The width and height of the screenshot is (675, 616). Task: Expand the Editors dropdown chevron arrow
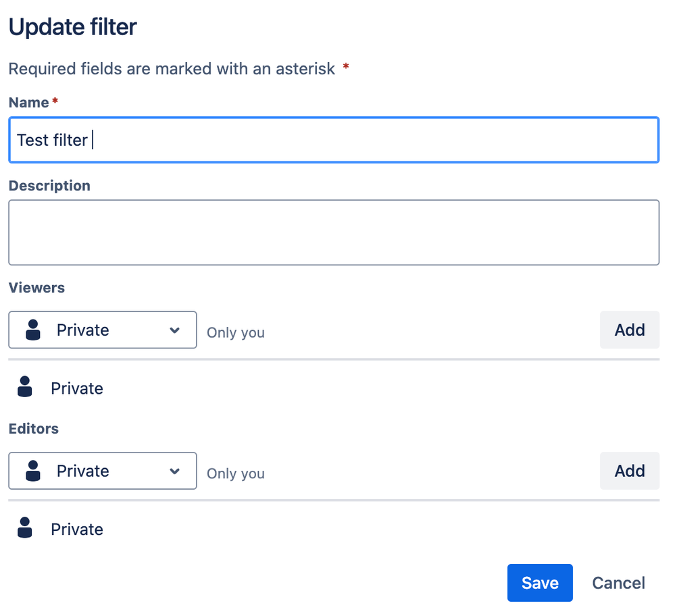coord(174,471)
